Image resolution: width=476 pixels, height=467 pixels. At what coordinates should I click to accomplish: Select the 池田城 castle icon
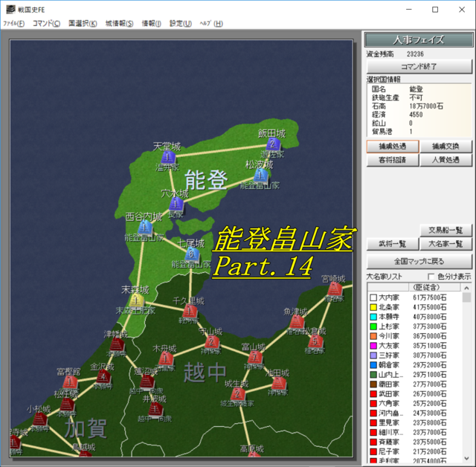pos(279,384)
